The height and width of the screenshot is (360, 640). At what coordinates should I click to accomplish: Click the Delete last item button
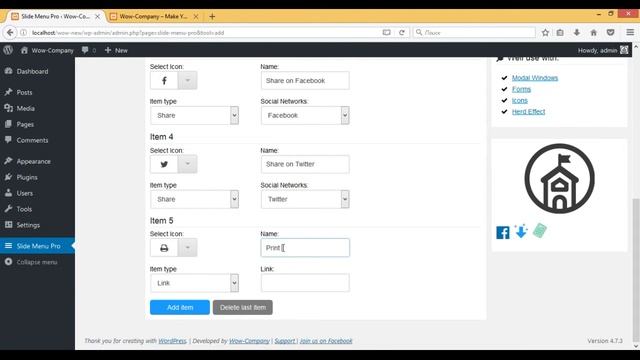click(x=242, y=307)
